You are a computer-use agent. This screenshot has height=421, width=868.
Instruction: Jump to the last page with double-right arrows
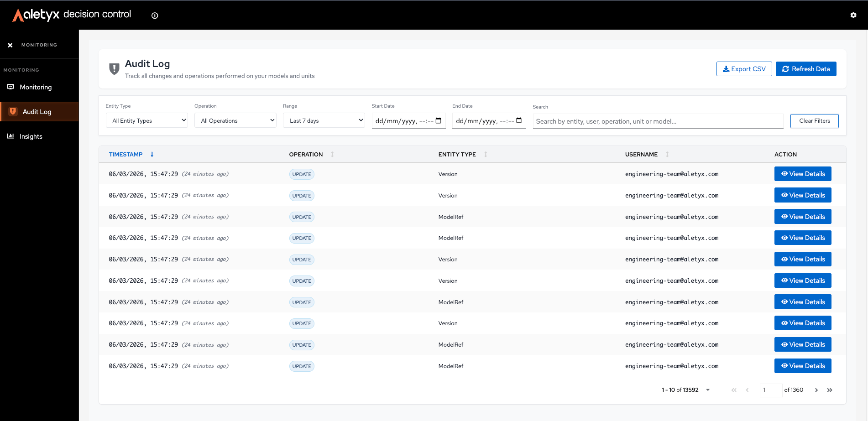tap(830, 390)
